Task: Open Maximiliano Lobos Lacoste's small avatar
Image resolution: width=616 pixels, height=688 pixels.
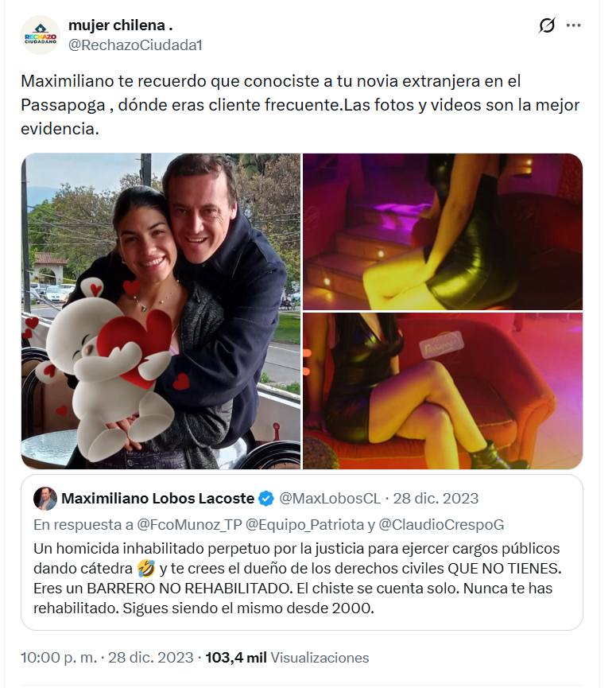Action: point(45,499)
